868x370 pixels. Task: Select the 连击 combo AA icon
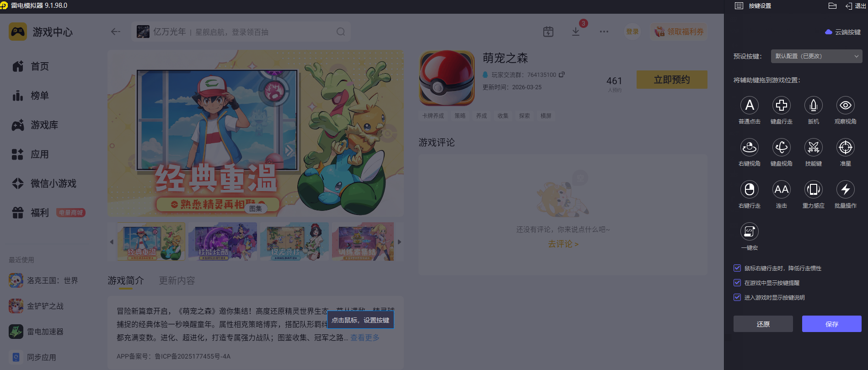pyautogui.click(x=781, y=189)
